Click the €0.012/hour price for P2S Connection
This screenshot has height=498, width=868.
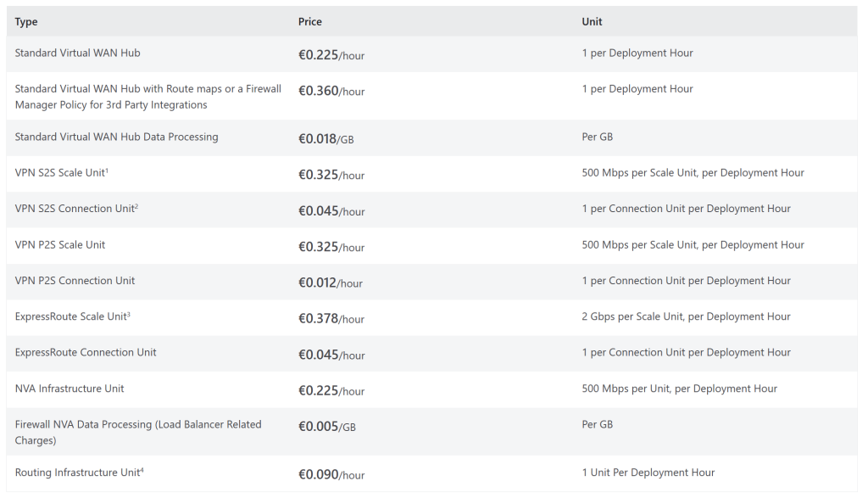331,283
